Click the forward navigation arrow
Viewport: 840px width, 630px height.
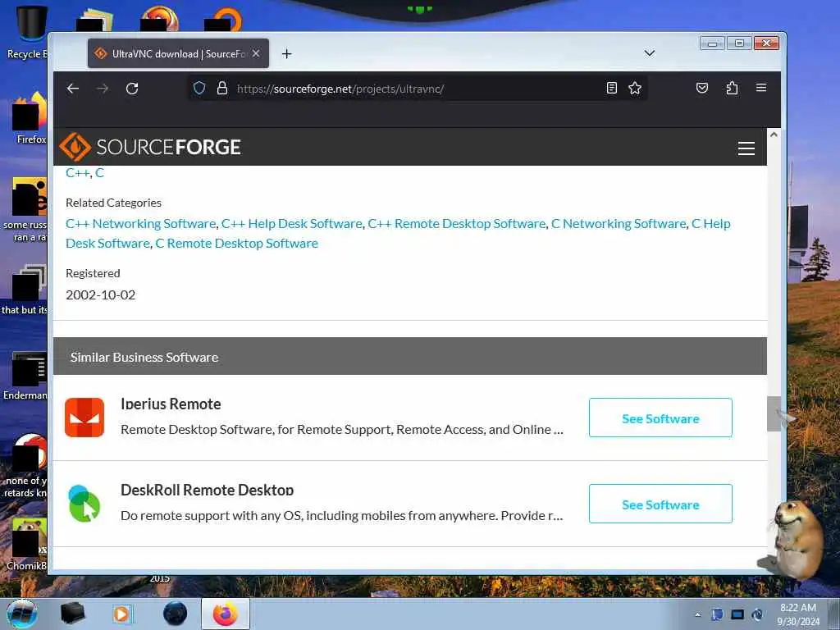pyautogui.click(x=103, y=89)
